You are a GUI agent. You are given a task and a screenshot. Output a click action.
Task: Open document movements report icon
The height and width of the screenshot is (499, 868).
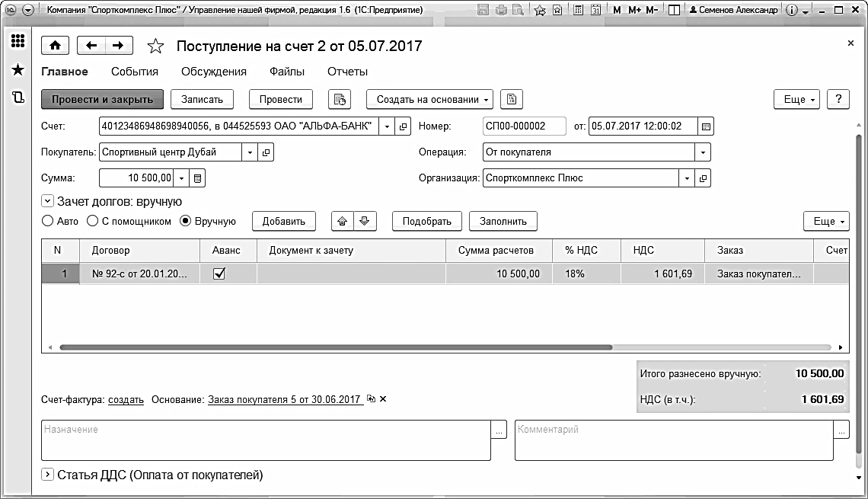coord(340,100)
